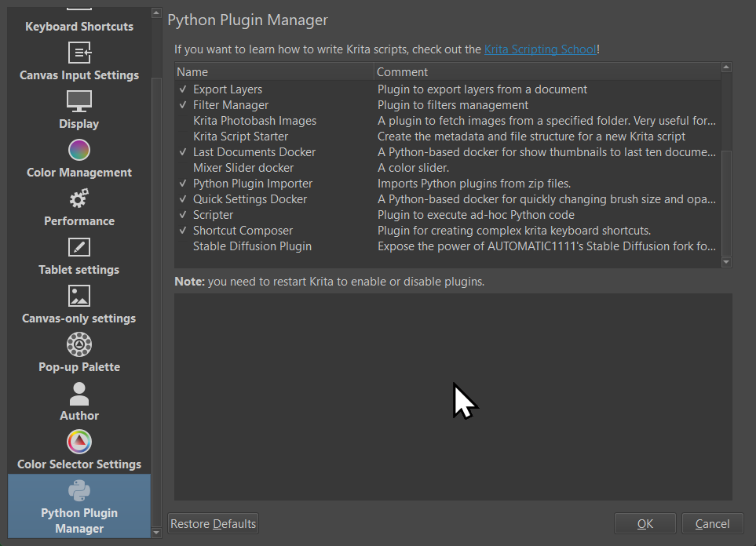Click the Restore Defaults button

[214, 523]
